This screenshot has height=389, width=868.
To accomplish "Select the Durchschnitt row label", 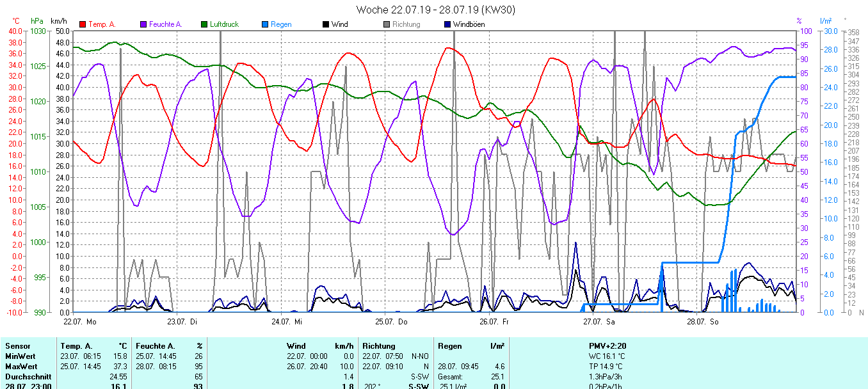I will (x=26, y=376).
